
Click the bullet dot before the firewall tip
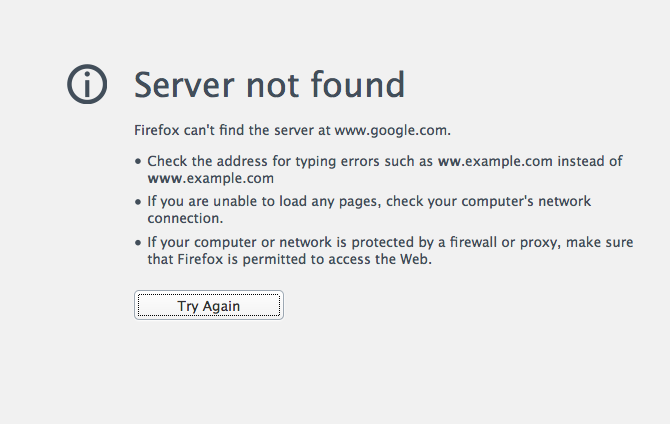(x=139, y=243)
